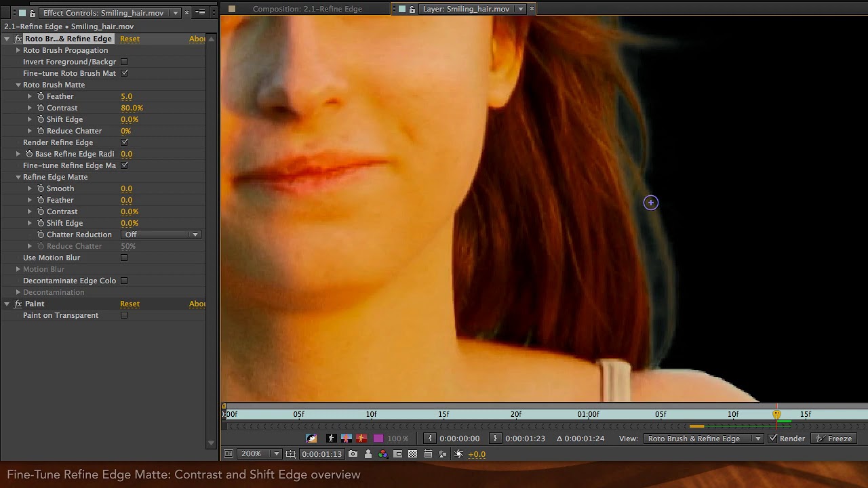Take snapshot with camera icon
Image resolution: width=868 pixels, height=488 pixels.
point(354,454)
